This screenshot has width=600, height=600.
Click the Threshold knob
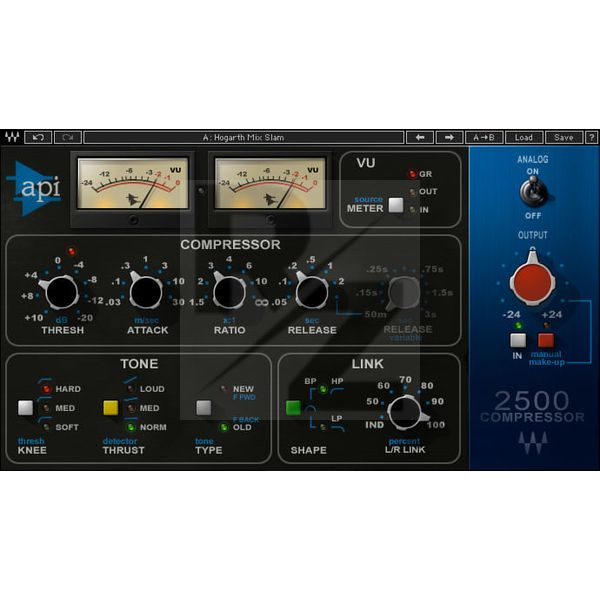tap(61, 293)
